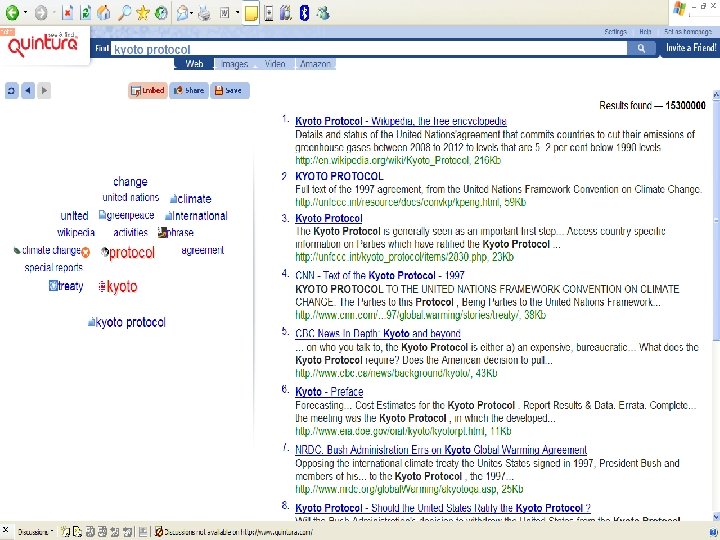Viewport: 720px width, 540px height.
Task: Select 'agreement' in the tag cloud
Action: pos(202,250)
